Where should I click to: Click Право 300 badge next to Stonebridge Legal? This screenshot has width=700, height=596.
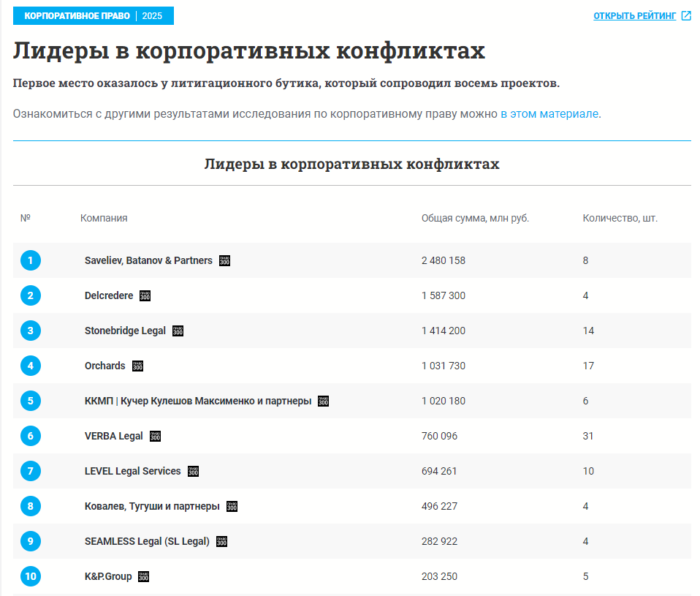pos(178,331)
